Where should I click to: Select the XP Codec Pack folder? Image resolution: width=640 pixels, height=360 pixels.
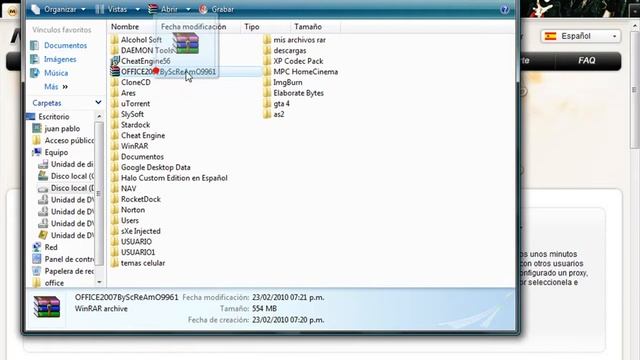293,61
